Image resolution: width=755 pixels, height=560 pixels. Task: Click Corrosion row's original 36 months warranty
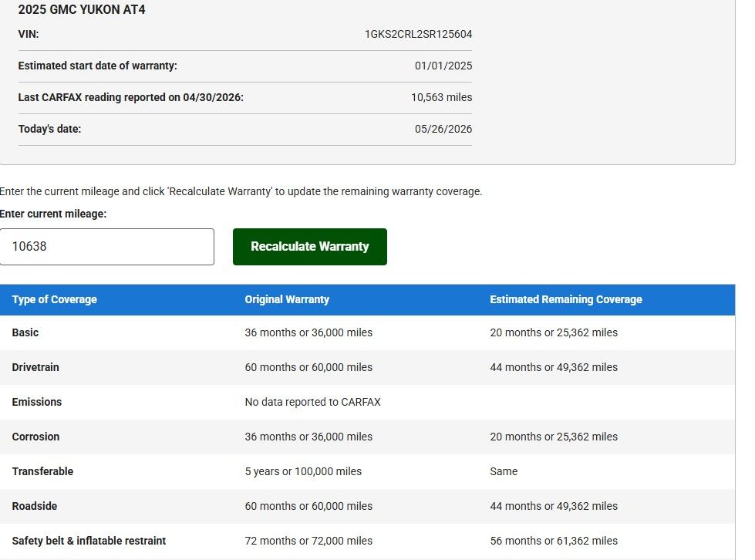click(x=308, y=437)
